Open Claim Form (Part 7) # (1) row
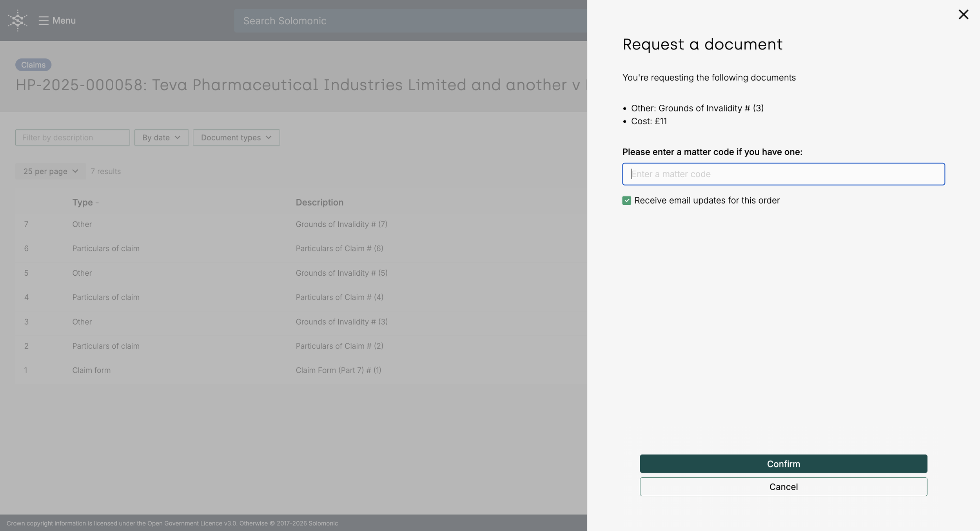The height and width of the screenshot is (531, 980). tap(338, 370)
